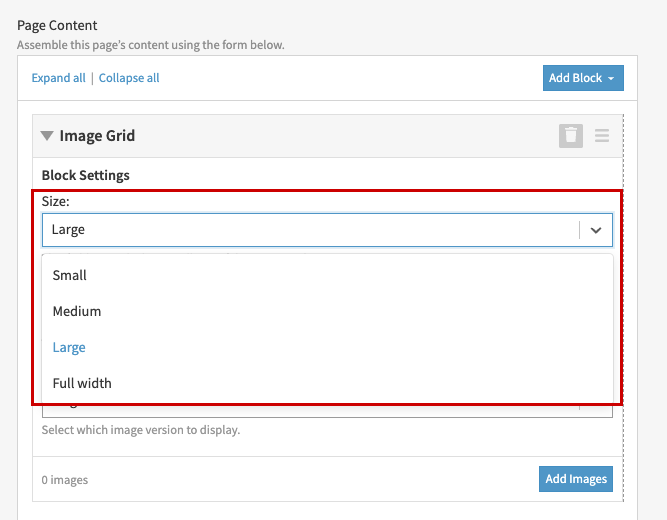Select the Small size option
This screenshot has width=667, height=520.
pos(70,275)
